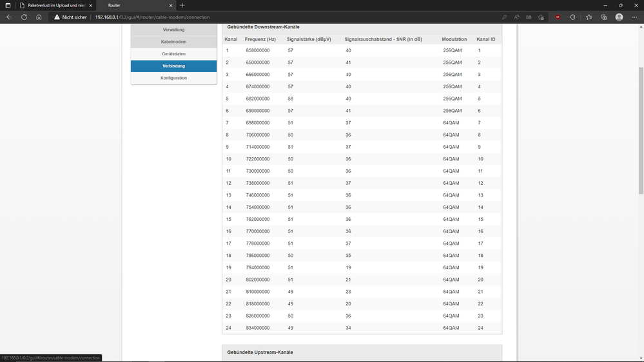Open the browser profile avatar
The image size is (644, 362).
[x=619, y=17]
